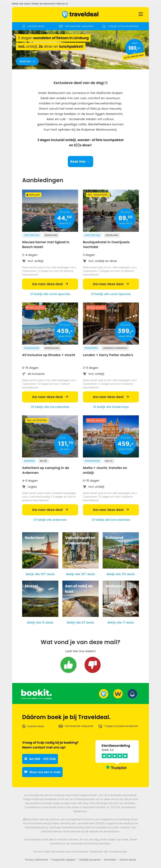Screen dimensions: 161x868
Task: Click the 'Privacy statement' footer link
Action: pyautogui.click(x=36, y=859)
